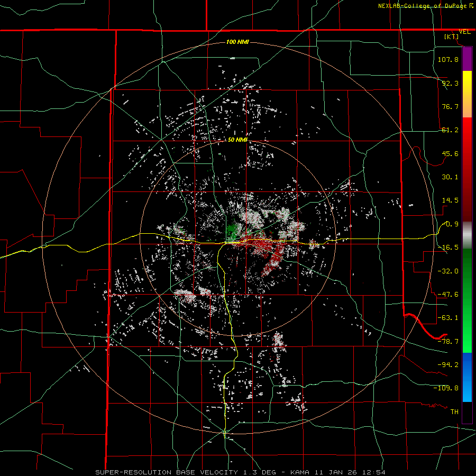This screenshot has height=476, width=476.
Task: Click the 76.7 velocity scale value
Action: (x=450, y=106)
